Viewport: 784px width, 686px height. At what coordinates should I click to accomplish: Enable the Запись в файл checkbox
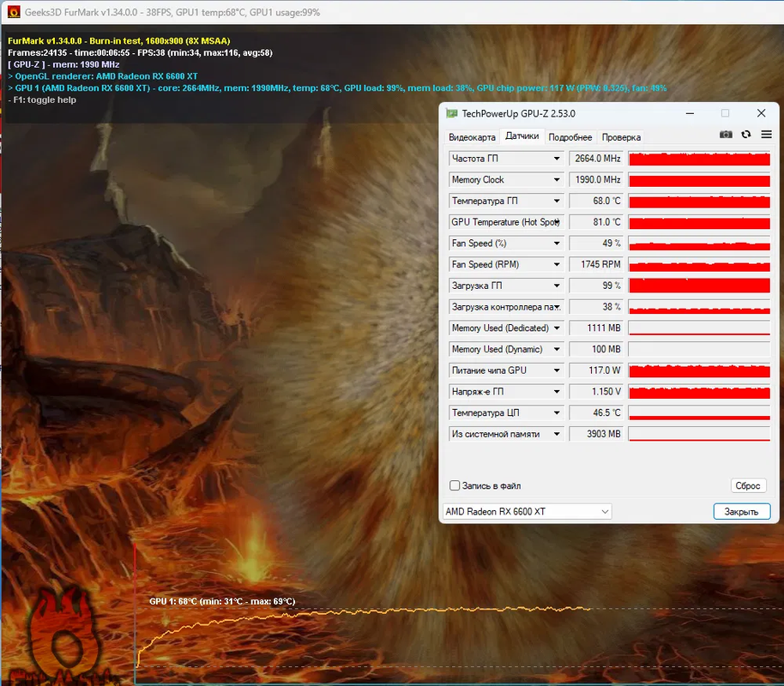point(455,485)
